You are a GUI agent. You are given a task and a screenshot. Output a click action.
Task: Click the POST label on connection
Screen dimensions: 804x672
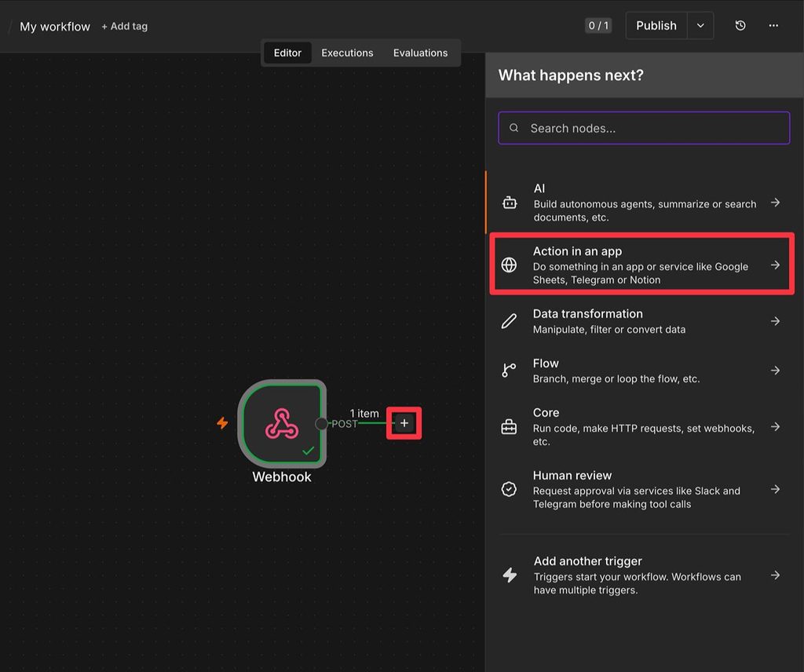click(345, 424)
